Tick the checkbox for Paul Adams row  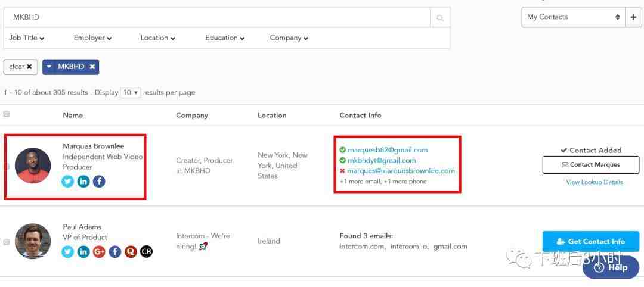pyautogui.click(x=7, y=242)
